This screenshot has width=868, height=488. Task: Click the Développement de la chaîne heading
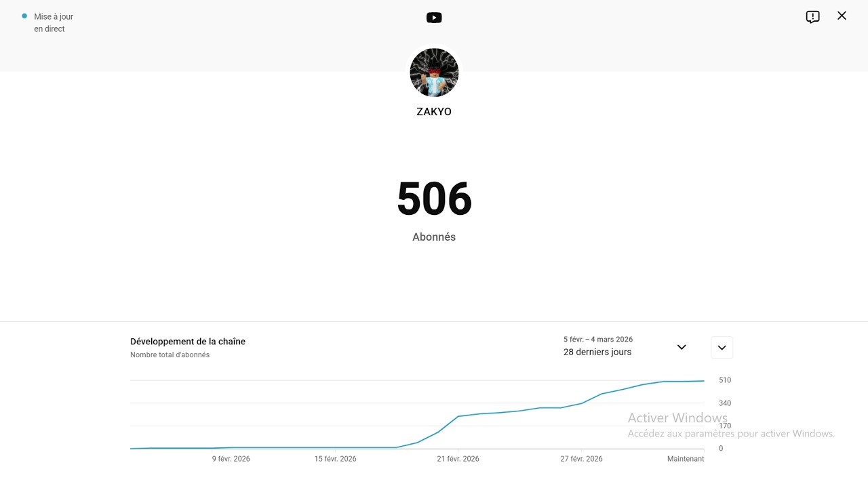[188, 342]
